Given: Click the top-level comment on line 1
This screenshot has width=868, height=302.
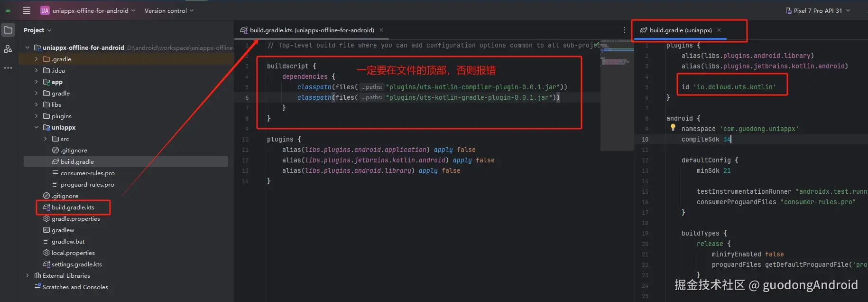Looking at the screenshot, I should [x=433, y=45].
